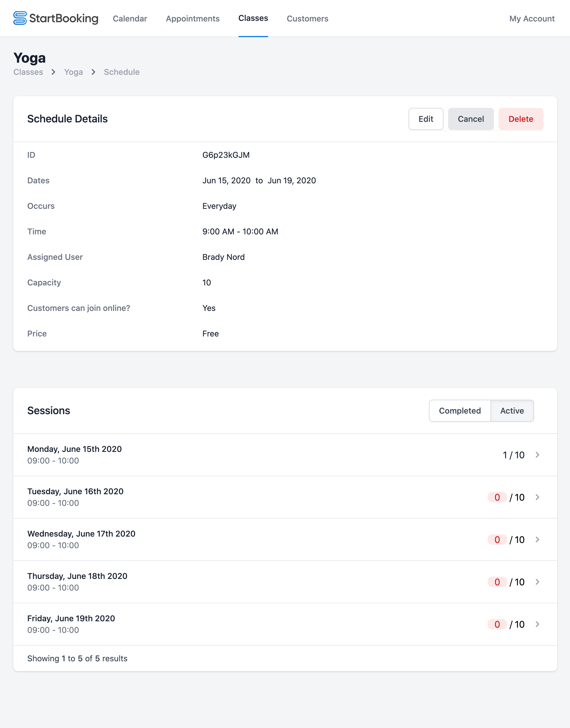Click the Everyday occurrence value

coord(219,206)
